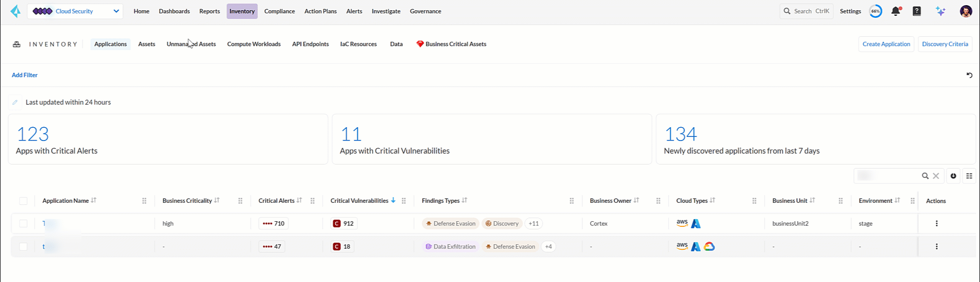Open the Compliance menu
The width and height of the screenshot is (980, 282).
coord(279,11)
